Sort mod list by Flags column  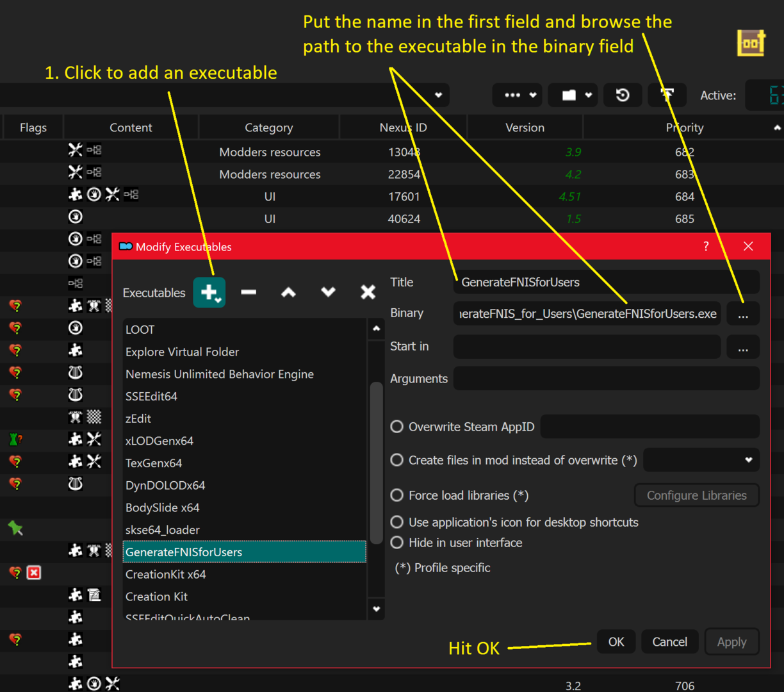[x=33, y=128]
